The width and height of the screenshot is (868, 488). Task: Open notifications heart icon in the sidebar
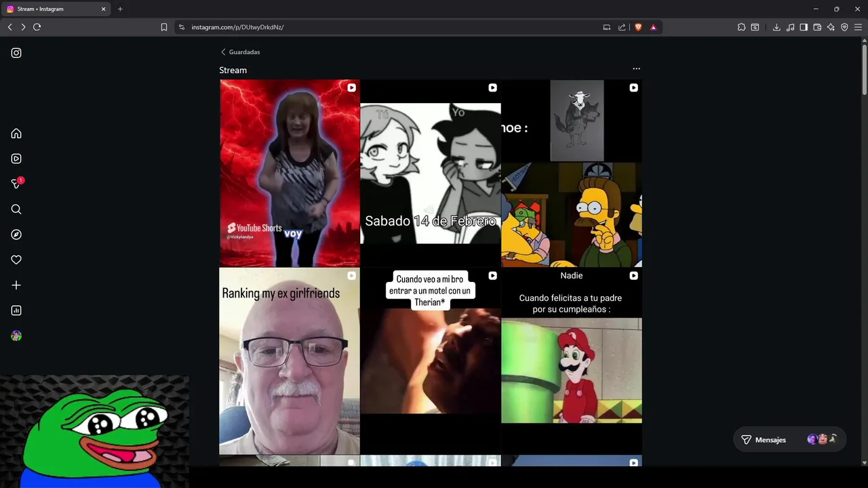coord(16,260)
